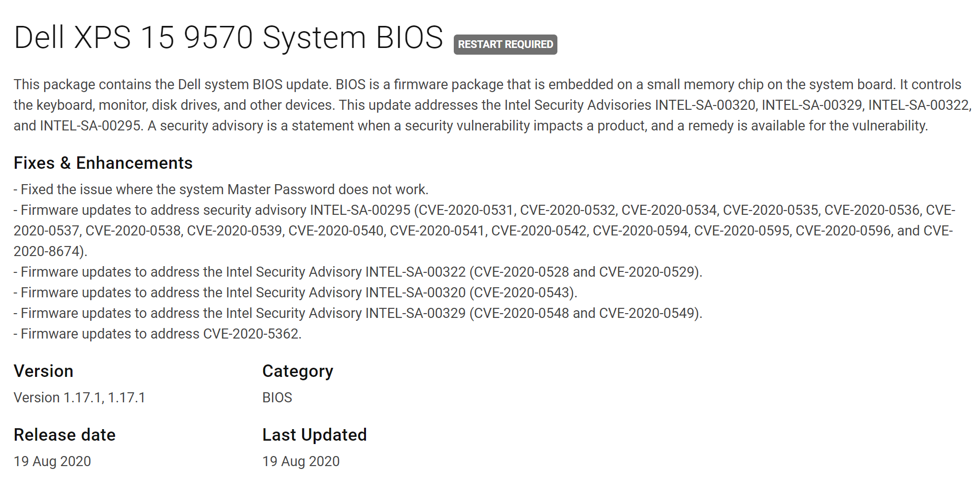Click the Version heading
This screenshot has height=480, width=980.
point(44,371)
